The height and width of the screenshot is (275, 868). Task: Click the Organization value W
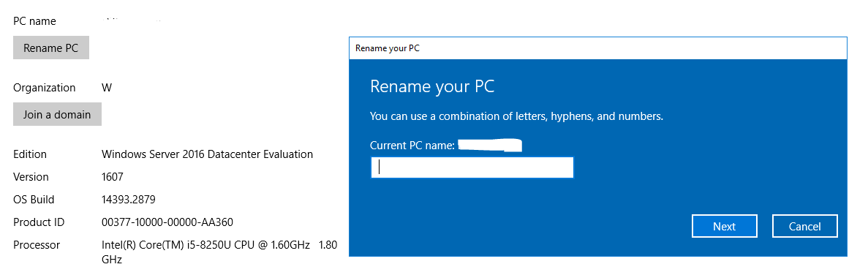point(107,88)
